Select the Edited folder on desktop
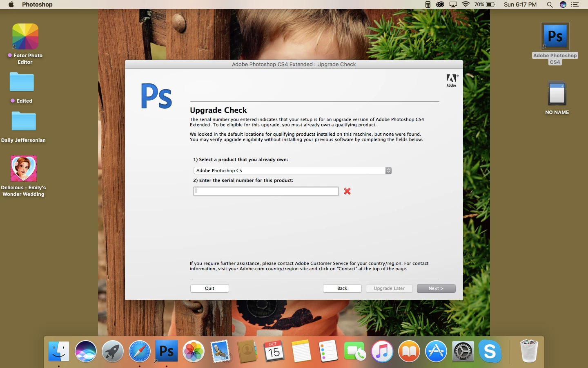Viewport: 588px width, 368px height. coord(22,82)
